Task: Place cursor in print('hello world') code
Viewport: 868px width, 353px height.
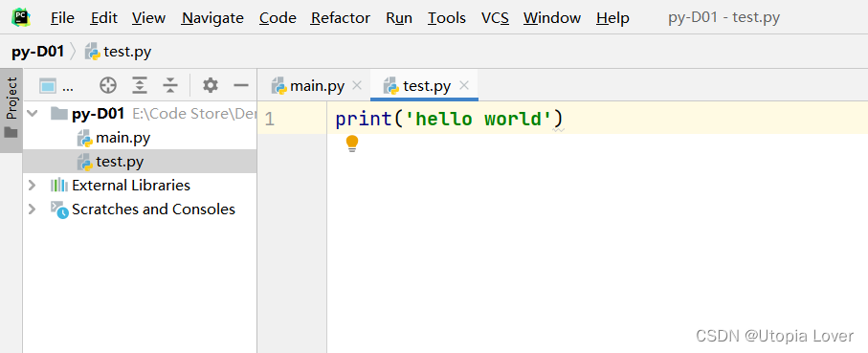Action: pyautogui.click(x=449, y=119)
